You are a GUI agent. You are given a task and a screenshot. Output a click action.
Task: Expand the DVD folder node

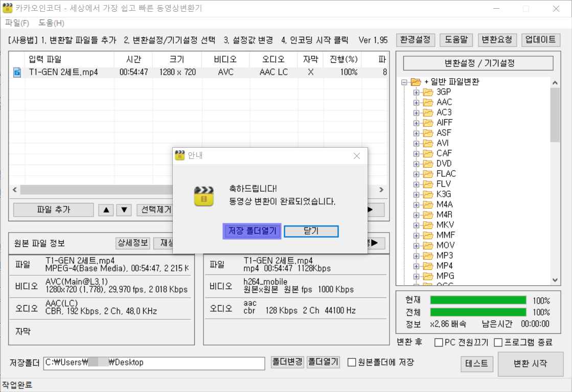point(416,164)
